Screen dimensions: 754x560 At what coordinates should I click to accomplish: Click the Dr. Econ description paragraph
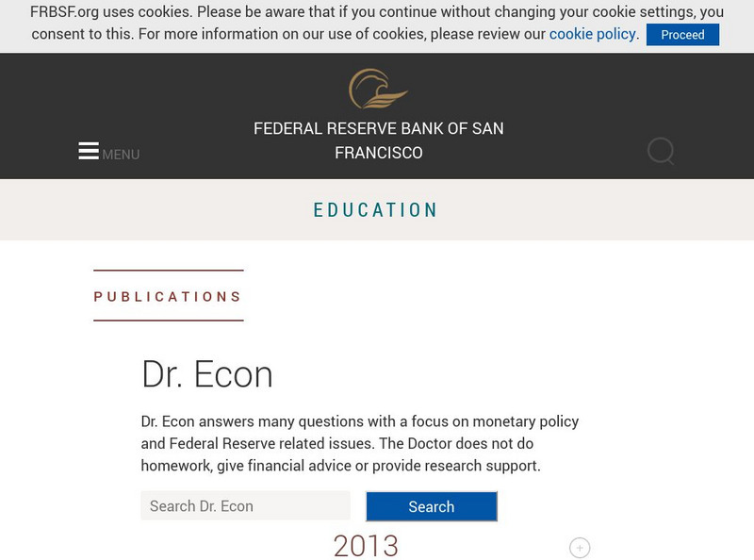359,443
